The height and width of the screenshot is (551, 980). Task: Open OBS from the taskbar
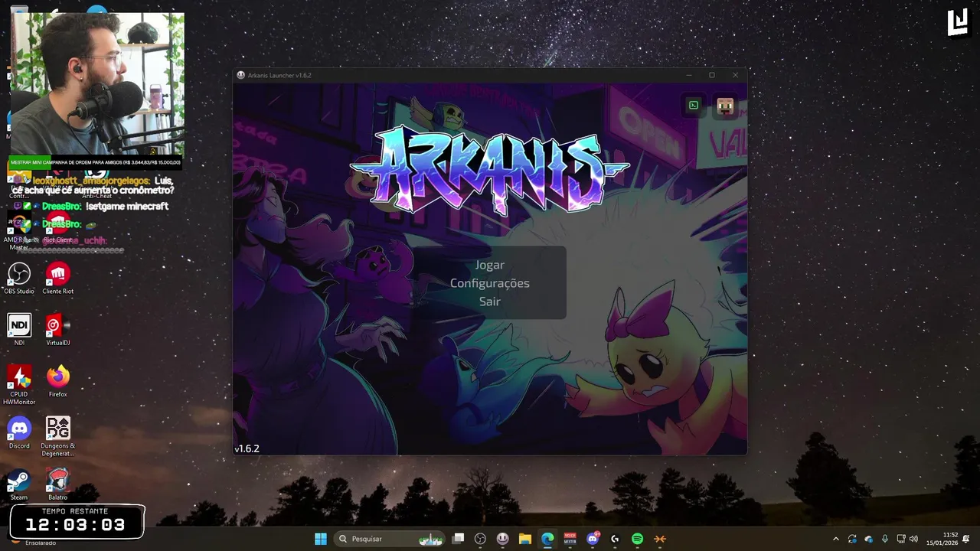[x=480, y=539]
